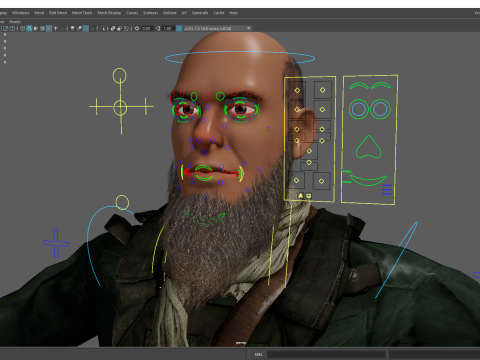Toggle X-ray joints icon

click(x=126, y=28)
